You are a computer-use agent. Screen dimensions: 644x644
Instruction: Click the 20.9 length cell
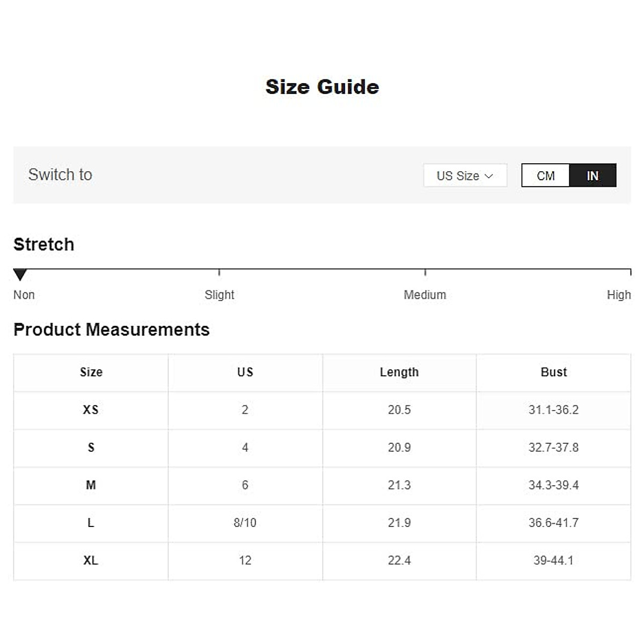399,448
